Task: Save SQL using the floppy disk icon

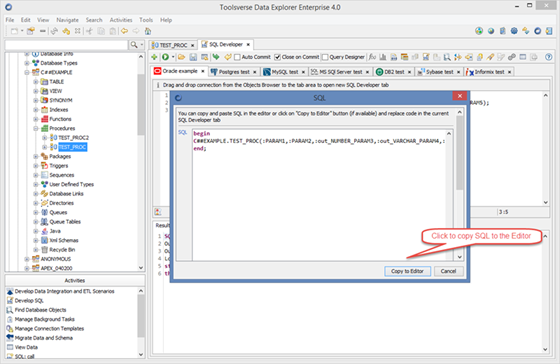Action: coord(193,57)
